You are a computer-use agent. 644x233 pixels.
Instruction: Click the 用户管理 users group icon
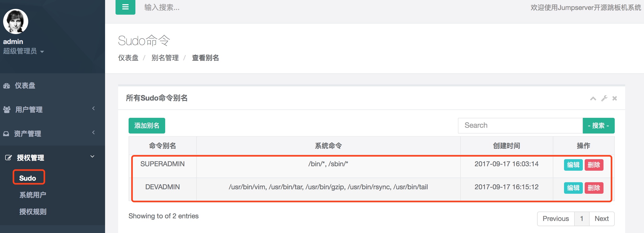click(x=7, y=109)
